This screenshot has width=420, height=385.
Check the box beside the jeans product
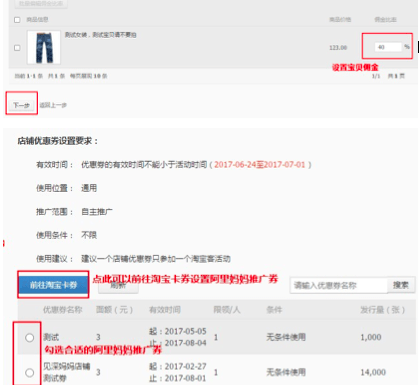(x=17, y=48)
